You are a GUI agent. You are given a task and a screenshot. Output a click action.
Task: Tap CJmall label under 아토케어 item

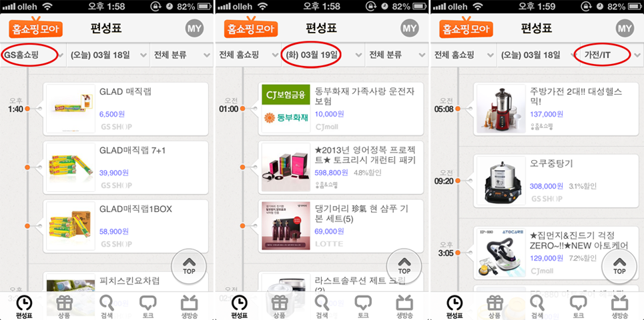(x=542, y=271)
